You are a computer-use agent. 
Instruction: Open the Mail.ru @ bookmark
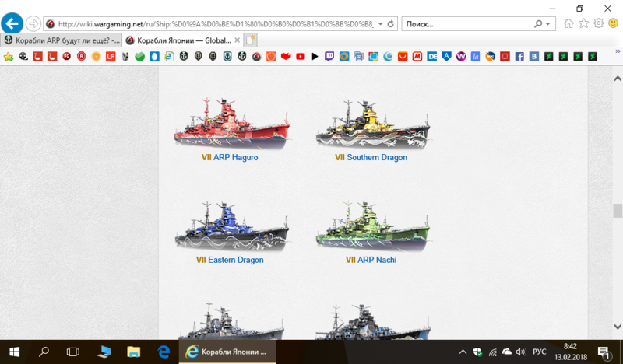tap(344, 57)
